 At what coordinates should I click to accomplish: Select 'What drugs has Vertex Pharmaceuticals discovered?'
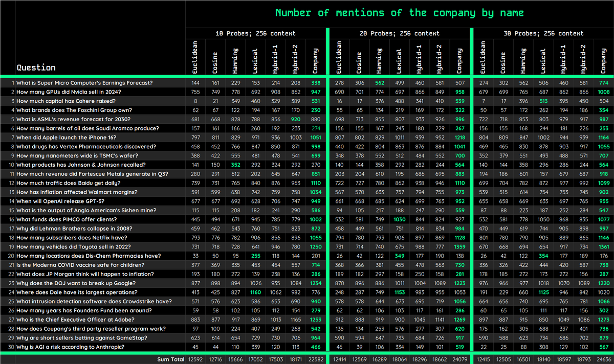(x=87, y=146)
